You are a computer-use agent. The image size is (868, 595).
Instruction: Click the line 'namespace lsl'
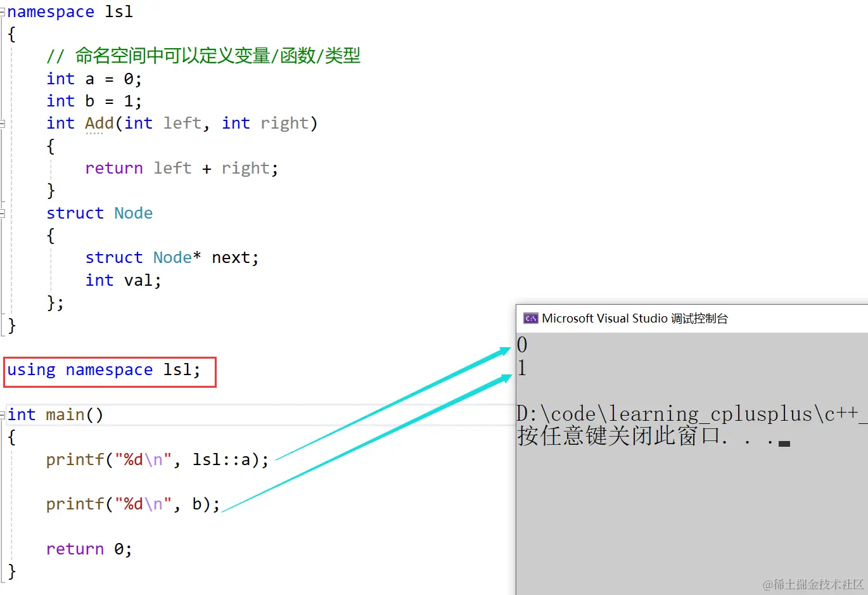(x=70, y=12)
